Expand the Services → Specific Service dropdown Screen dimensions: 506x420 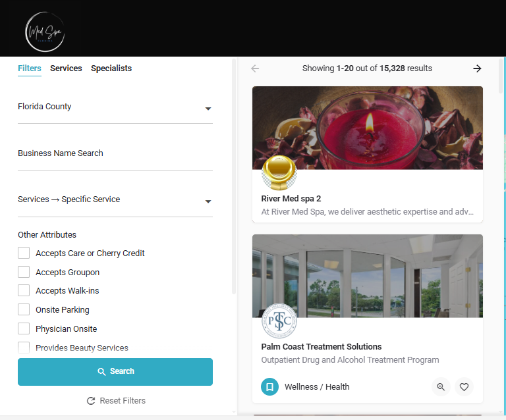pyautogui.click(x=115, y=201)
